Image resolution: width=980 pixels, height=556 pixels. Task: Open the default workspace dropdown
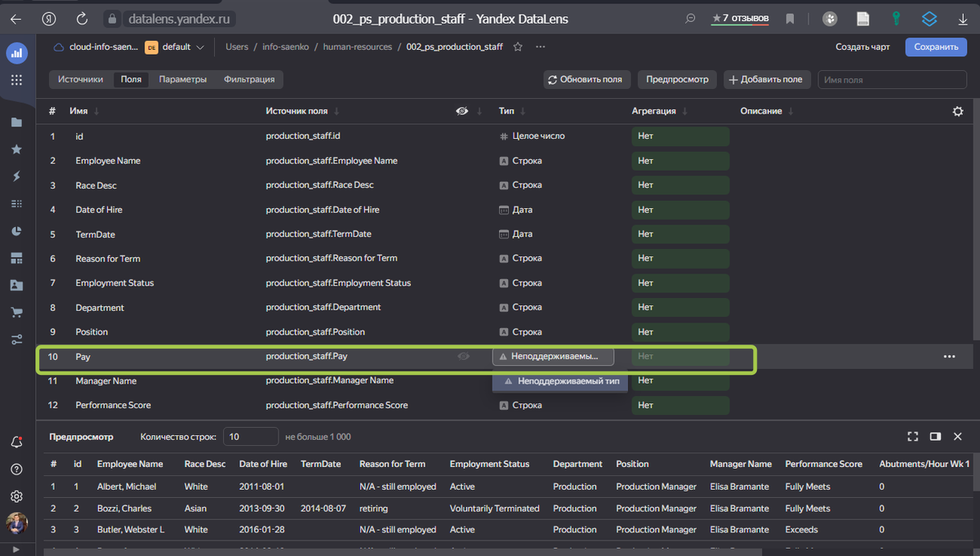click(x=175, y=47)
